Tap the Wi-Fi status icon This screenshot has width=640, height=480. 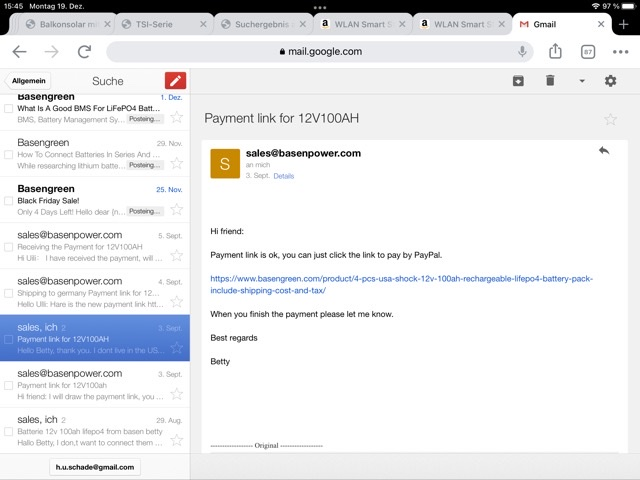coord(595,6)
